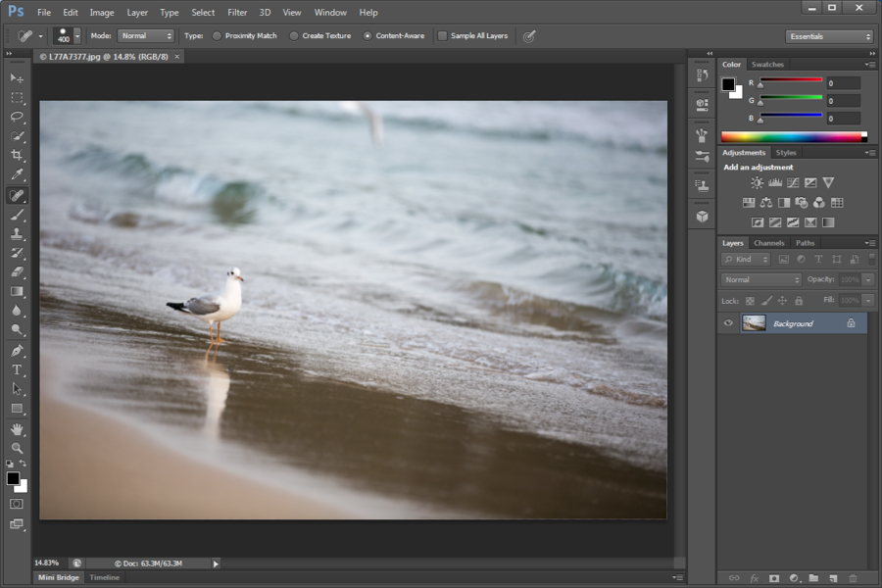
Task: Add a Color Balance adjustment
Action: pos(766,203)
